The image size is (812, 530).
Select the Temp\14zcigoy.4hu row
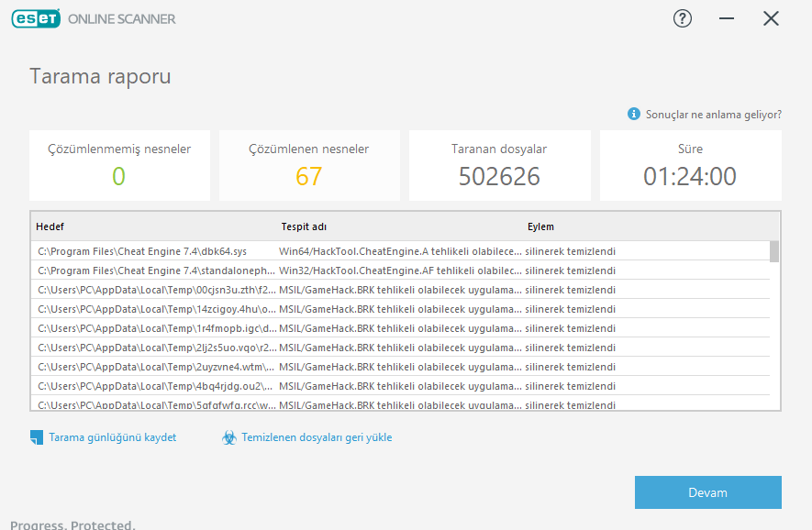pos(400,308)
